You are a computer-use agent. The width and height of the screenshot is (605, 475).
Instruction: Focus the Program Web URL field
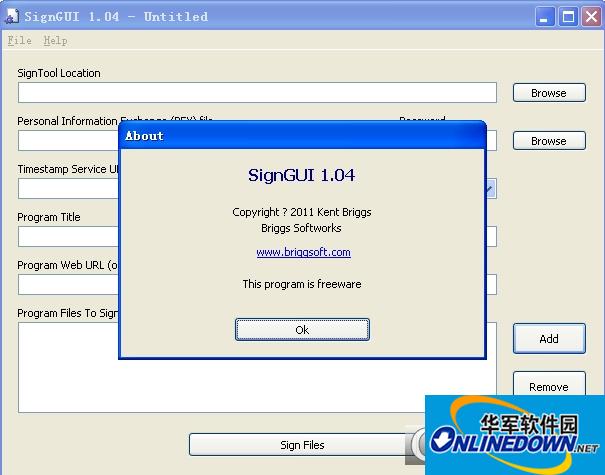[x=68, y=284]
